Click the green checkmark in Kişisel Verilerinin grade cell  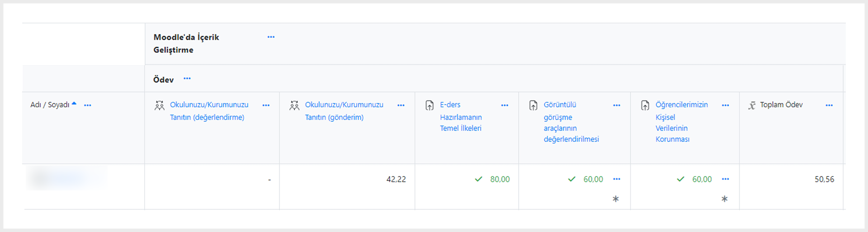(680, 179)
